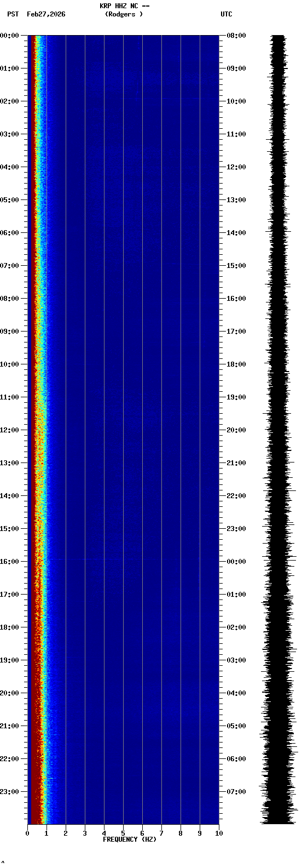
Task: Select the PST time label '05:00'
Action: point(9,200)
